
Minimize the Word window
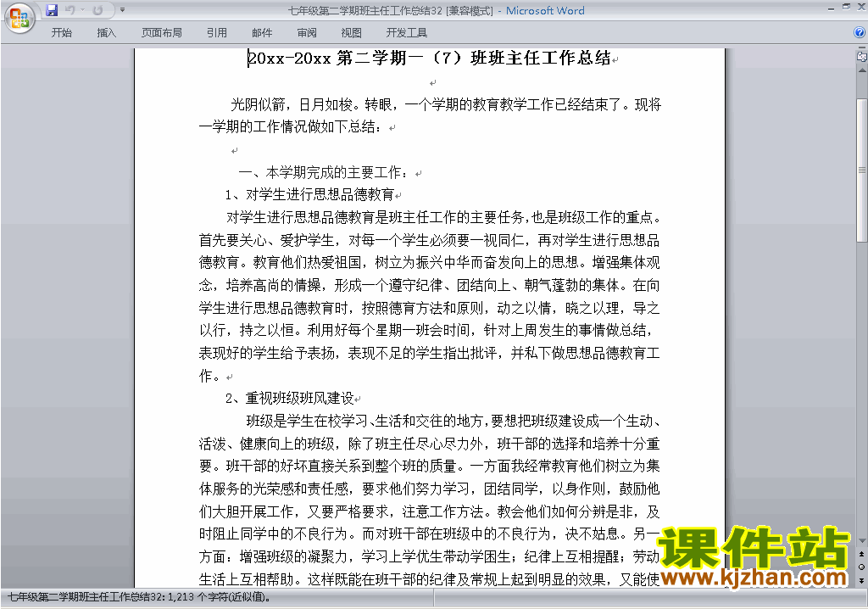click(831, 8)
